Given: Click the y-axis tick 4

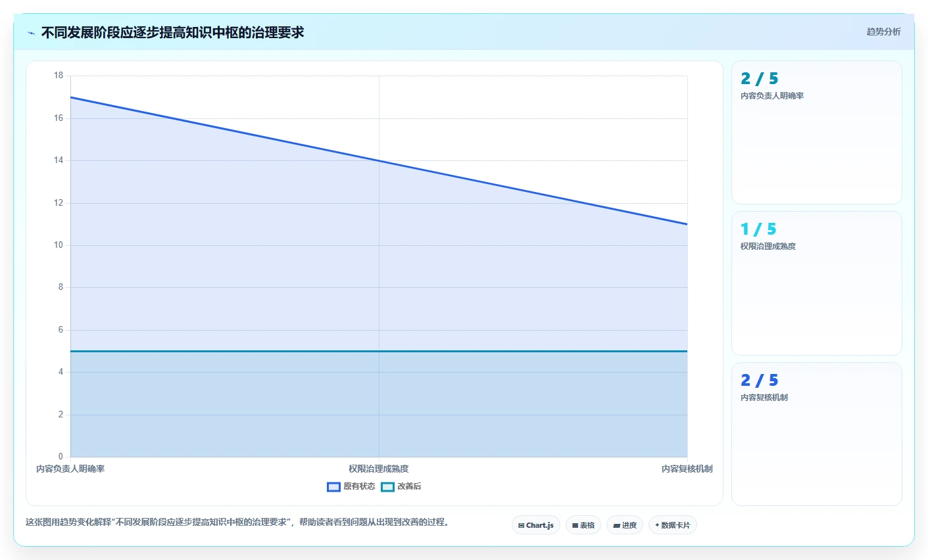Looking at the screenshot, I should coord(61,372).
